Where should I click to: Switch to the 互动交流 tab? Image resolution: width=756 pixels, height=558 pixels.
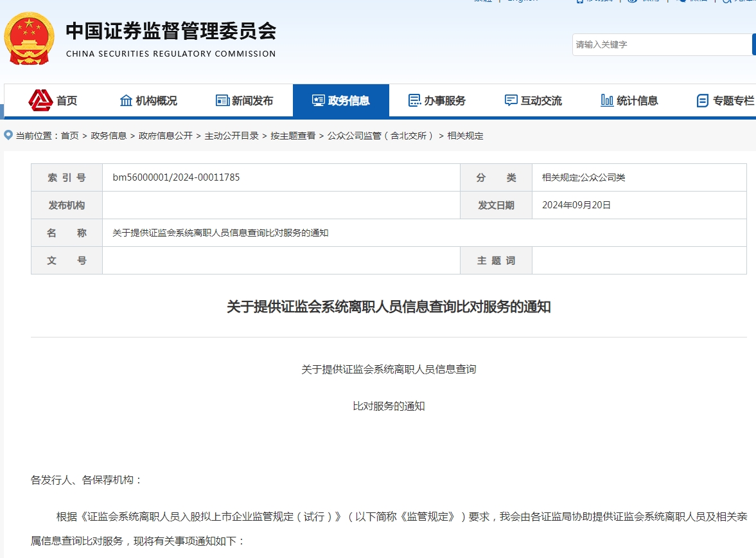(x=532, y=100)
